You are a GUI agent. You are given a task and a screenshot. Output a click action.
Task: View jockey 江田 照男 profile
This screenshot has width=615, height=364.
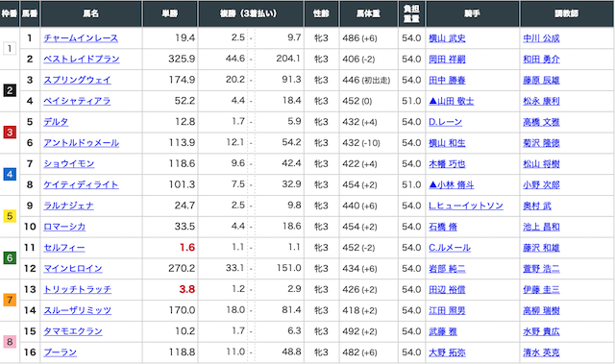(447, 311)
